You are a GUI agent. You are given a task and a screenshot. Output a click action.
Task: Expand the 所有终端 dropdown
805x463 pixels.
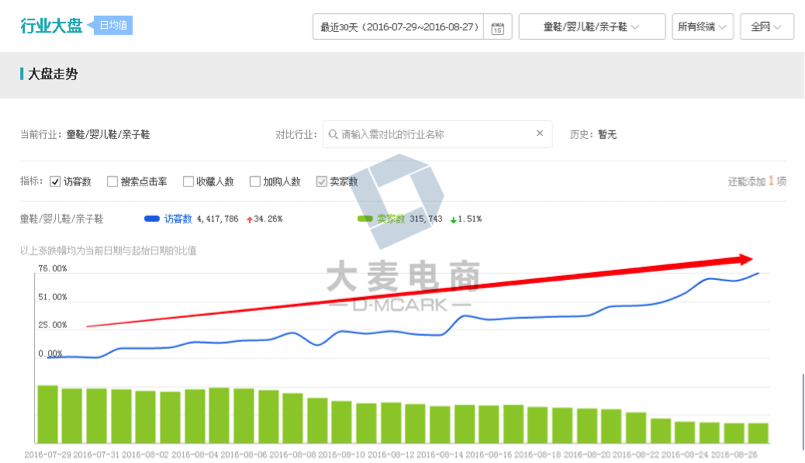coord(702,27)
